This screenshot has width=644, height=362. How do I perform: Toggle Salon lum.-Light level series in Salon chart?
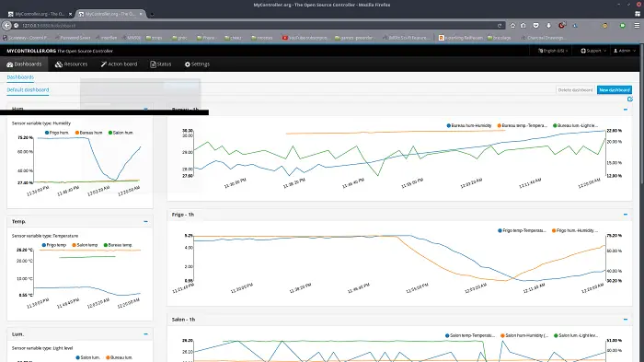click(x=576, y=335)
